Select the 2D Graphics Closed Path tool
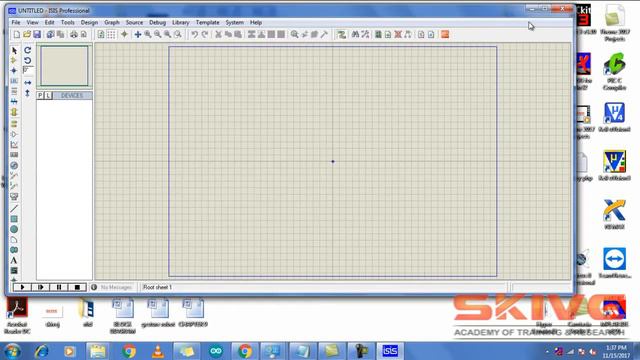The height and width of the screenshot is (360, 640). pos(14,250)
